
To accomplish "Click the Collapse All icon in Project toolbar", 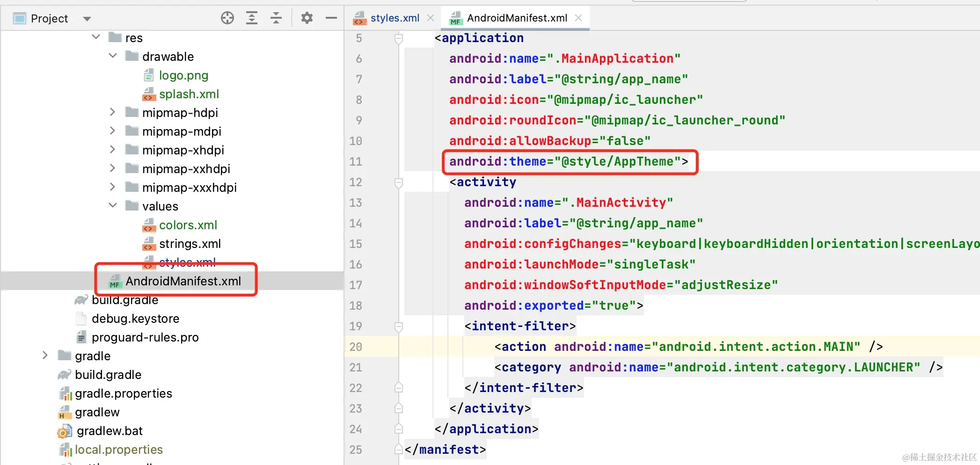I will pos(276,18).
